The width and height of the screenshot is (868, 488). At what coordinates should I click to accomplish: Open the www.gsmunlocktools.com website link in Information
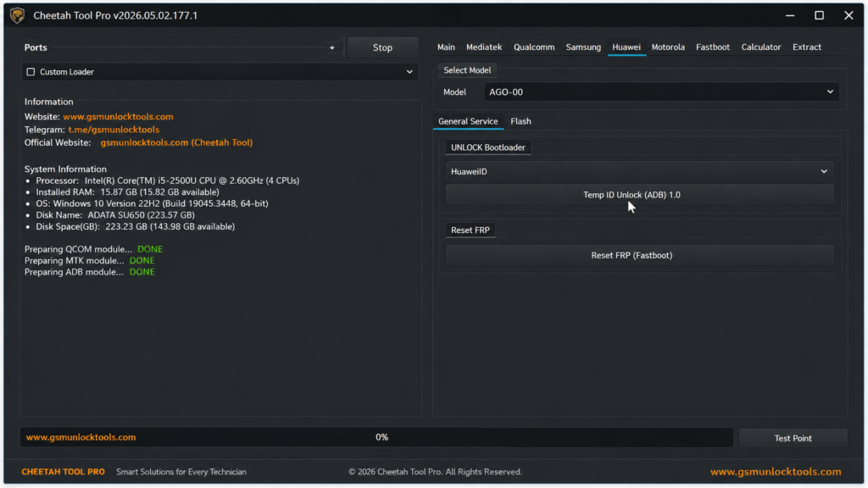click(x=118, y=117)
